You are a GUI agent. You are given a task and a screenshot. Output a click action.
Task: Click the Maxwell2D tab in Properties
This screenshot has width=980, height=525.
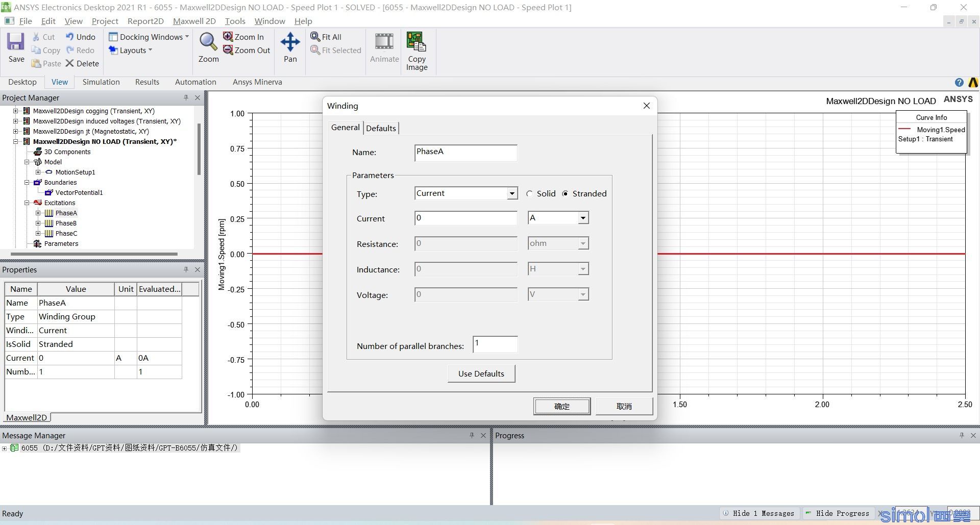(x=27, y=417)
